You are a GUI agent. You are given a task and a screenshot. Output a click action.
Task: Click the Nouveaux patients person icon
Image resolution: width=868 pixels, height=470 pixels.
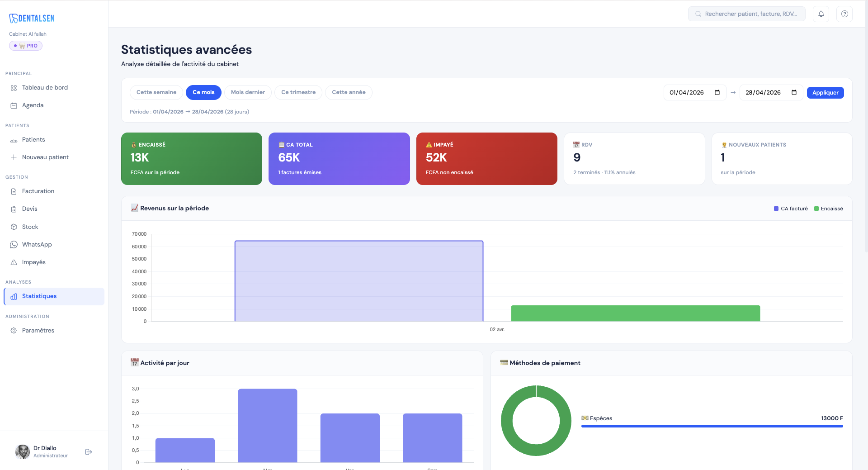tap(724, 145)
